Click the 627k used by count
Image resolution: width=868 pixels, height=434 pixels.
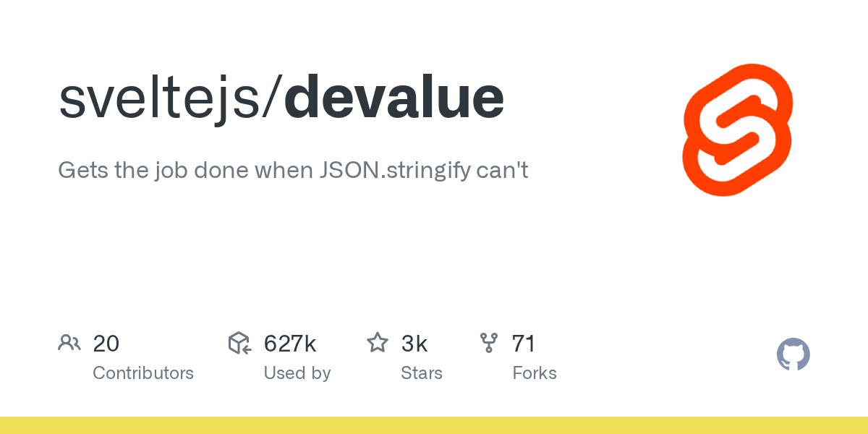[290, 344]
